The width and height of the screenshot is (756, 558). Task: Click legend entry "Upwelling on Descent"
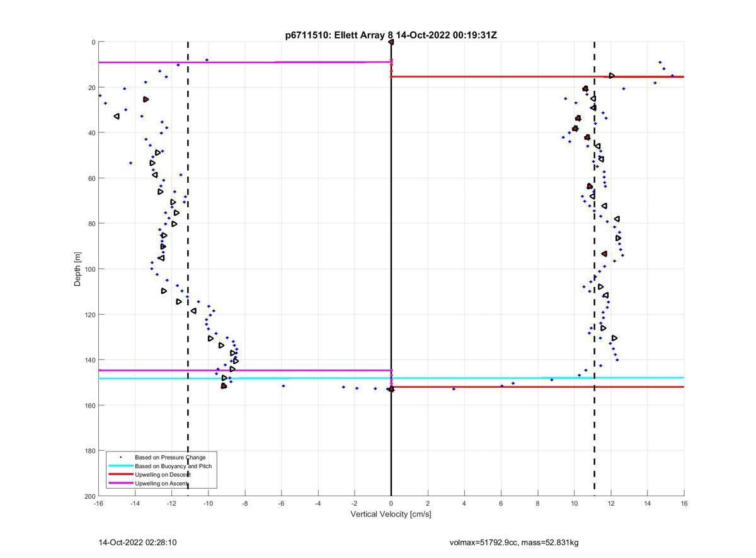click(x=163, y=474)
